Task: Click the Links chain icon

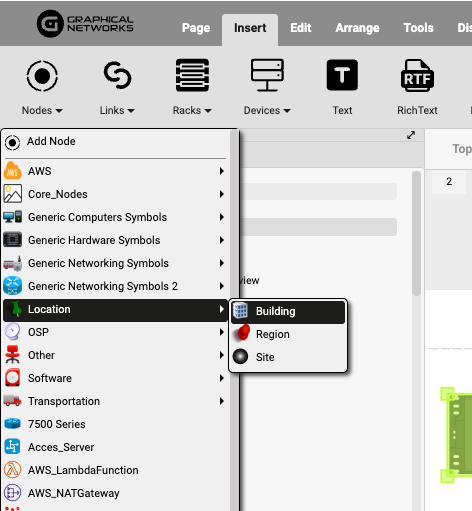Action: coord(117,75)
